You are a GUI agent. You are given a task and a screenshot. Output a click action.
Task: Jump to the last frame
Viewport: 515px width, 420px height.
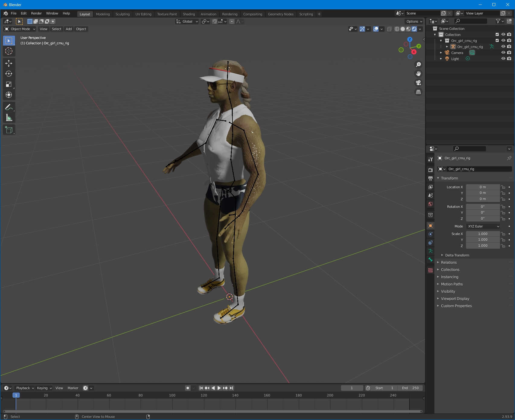pyautogui.click(x=231, y=388)
